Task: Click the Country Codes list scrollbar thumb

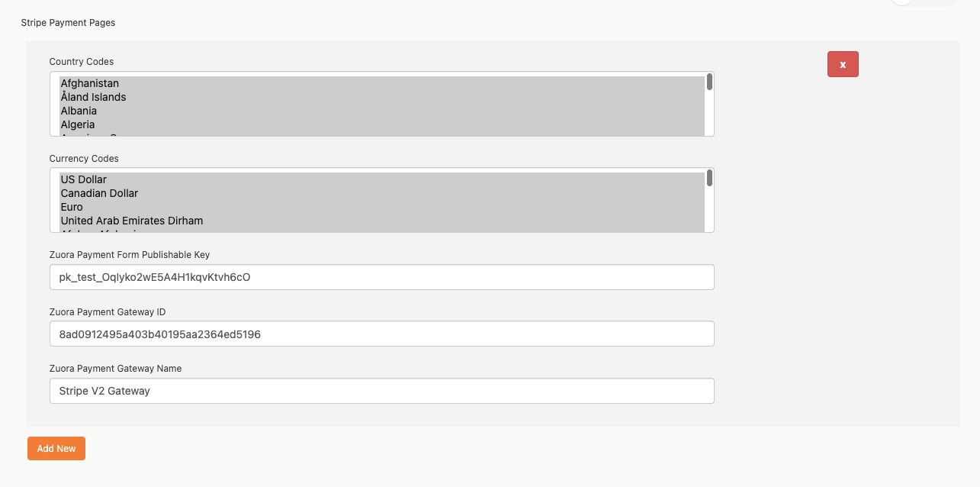Action: pos(709,82)
